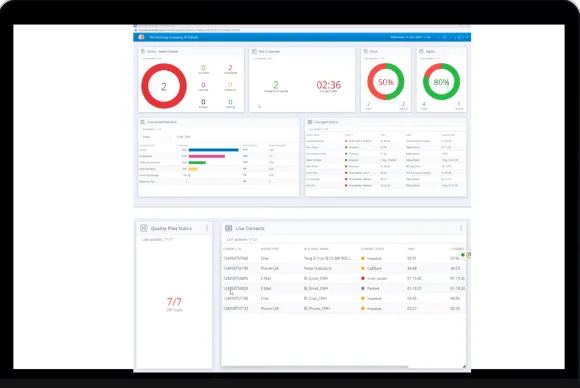
Task: Click the IB_Chat_OWH skill name cell
Action: [316, 298]
